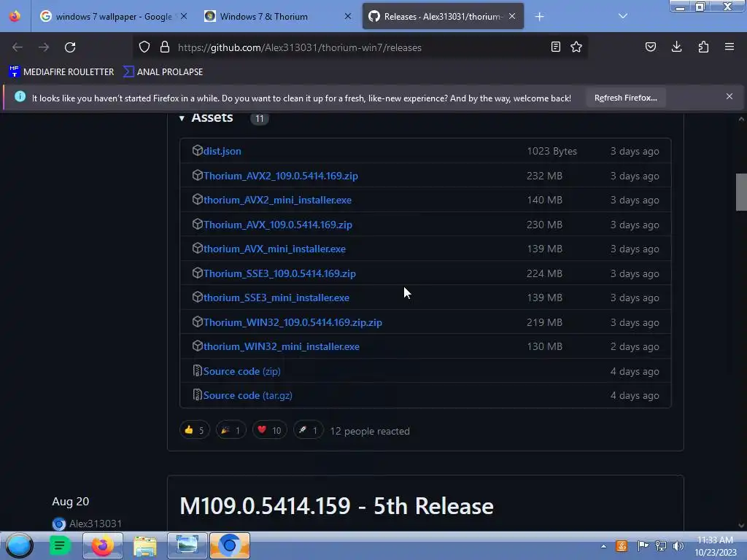Click the '1023 Bytes' file size
This screenshot has height=560, width=747.
pyautogui.click(x=551, y=151)
